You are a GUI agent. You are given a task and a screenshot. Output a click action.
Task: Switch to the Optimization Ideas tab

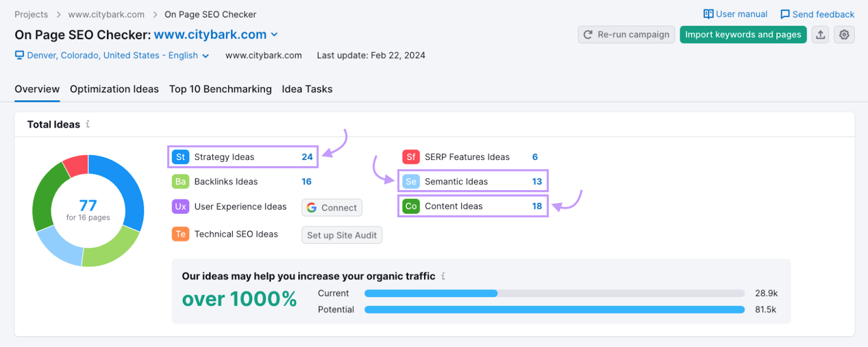114,89
